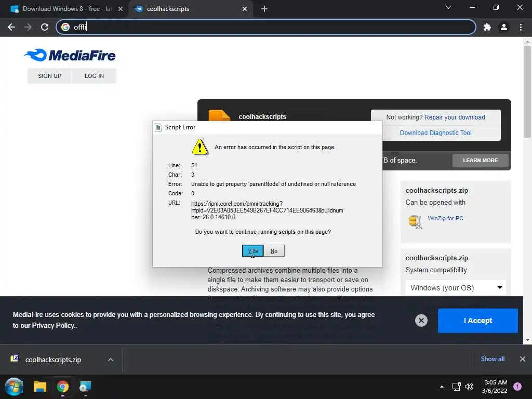Open Download Diagnostic Tool link

pyautogui.click(x=436, y=133)
